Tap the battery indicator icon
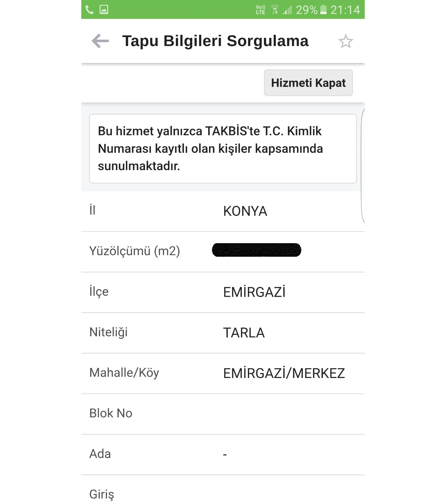 click(x=323, y=10)
